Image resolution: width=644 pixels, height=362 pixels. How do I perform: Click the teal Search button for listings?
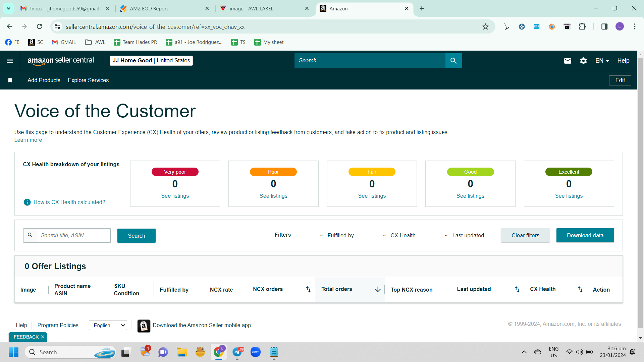pyautogui.click(x=137, y=236)
